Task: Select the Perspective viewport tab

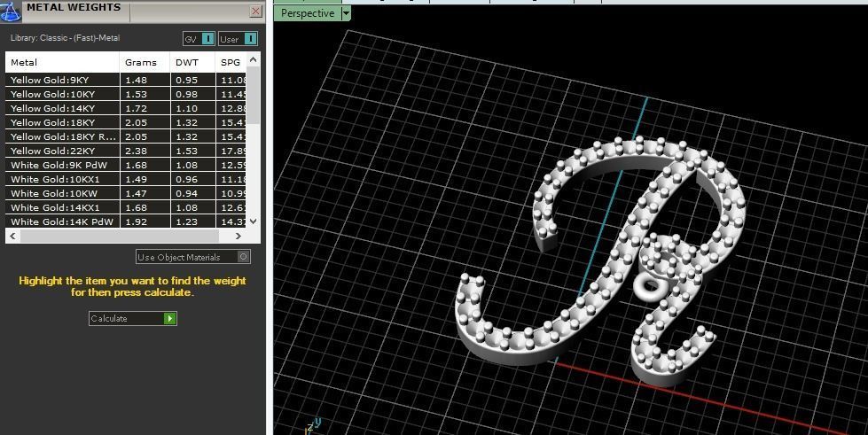Action: coord(308,13)
